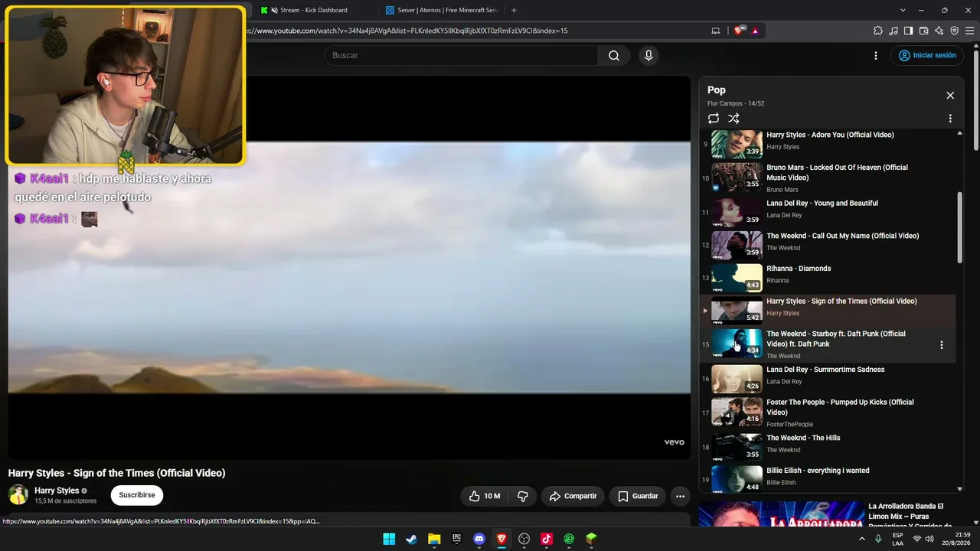The width and height of the screenshot is (980, 551).
Task: Click the YouTube search magnifier icon
Action: coord(614,55)
